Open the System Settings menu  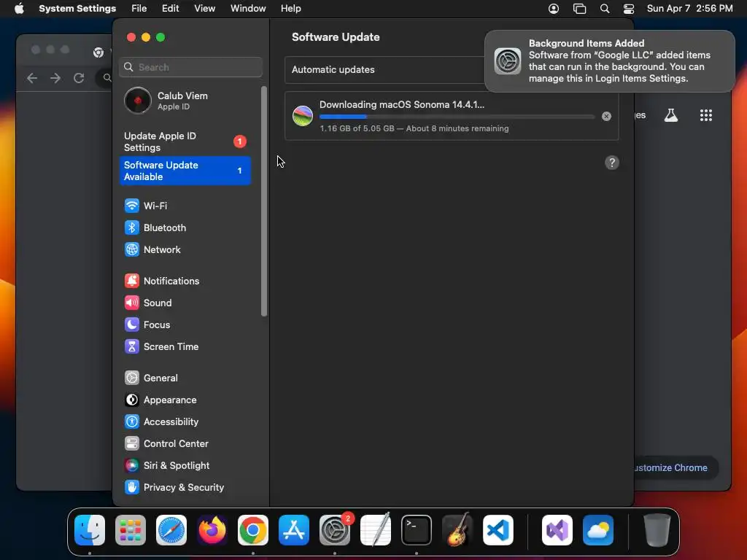[x=77, y=9]
